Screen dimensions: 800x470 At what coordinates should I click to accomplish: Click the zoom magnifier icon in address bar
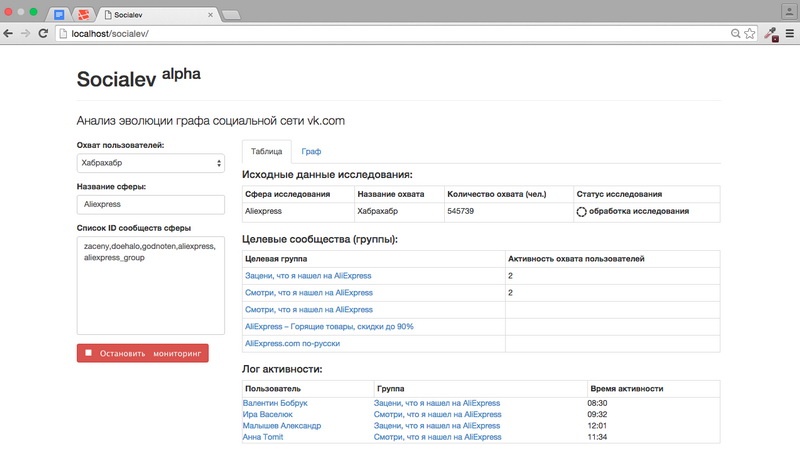point(735,33)
